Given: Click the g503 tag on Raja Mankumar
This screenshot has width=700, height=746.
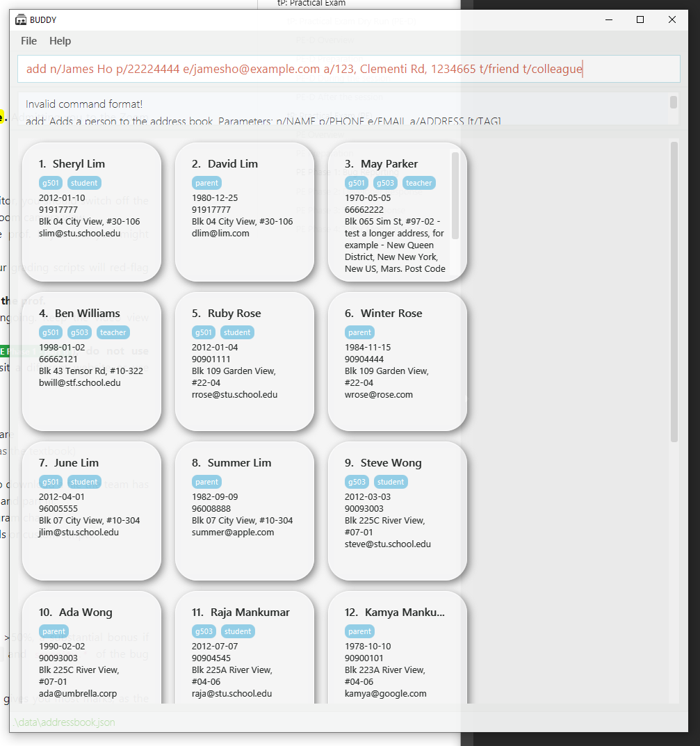Looking at the screenshot, I should 204,631.
